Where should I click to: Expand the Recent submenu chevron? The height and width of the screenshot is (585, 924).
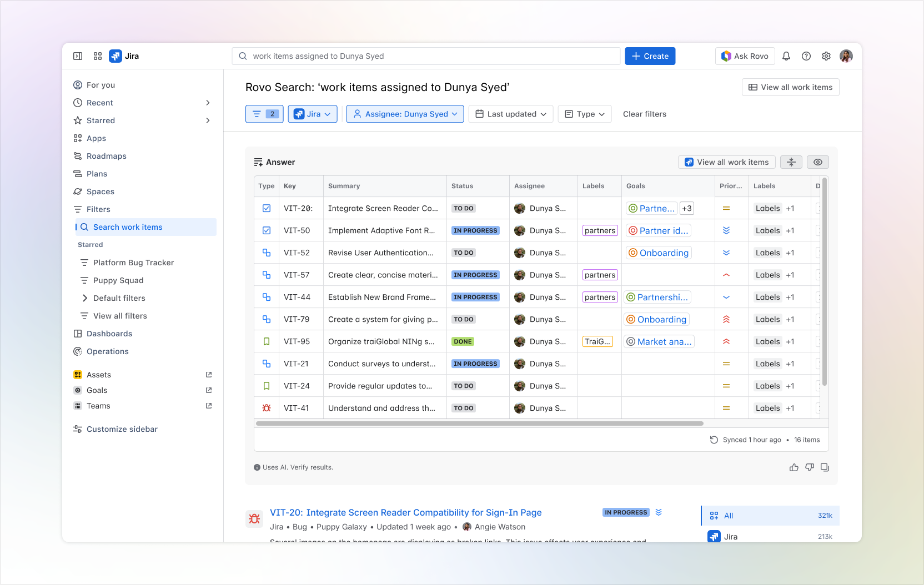(x=208, y=103)
